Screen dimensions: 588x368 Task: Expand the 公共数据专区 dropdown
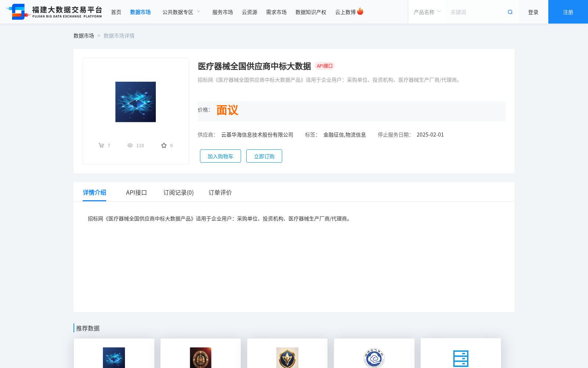182,12
